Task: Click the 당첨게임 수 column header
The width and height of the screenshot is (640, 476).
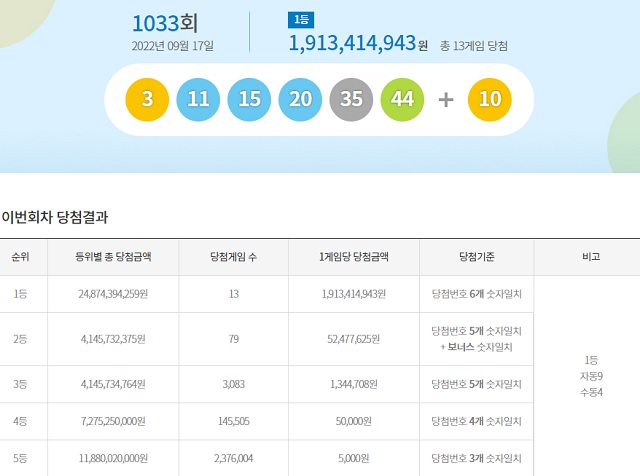Action: point(233,257)
